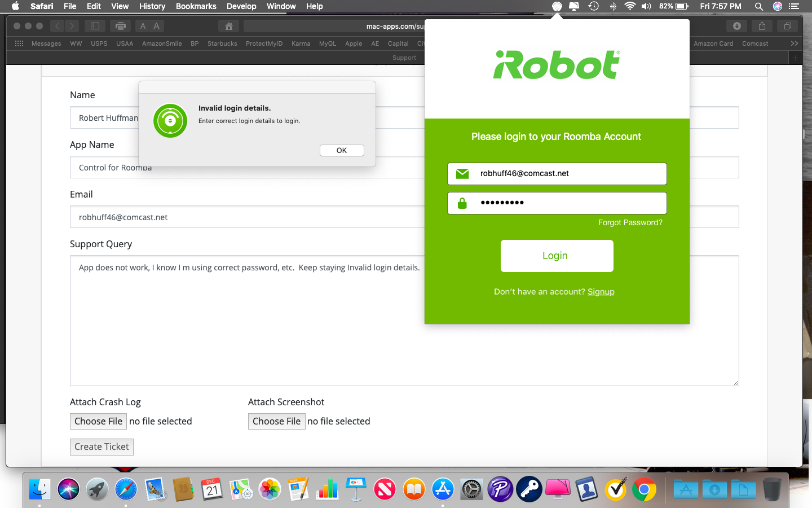Open the Bookmarks menu

tap(196, 6)
